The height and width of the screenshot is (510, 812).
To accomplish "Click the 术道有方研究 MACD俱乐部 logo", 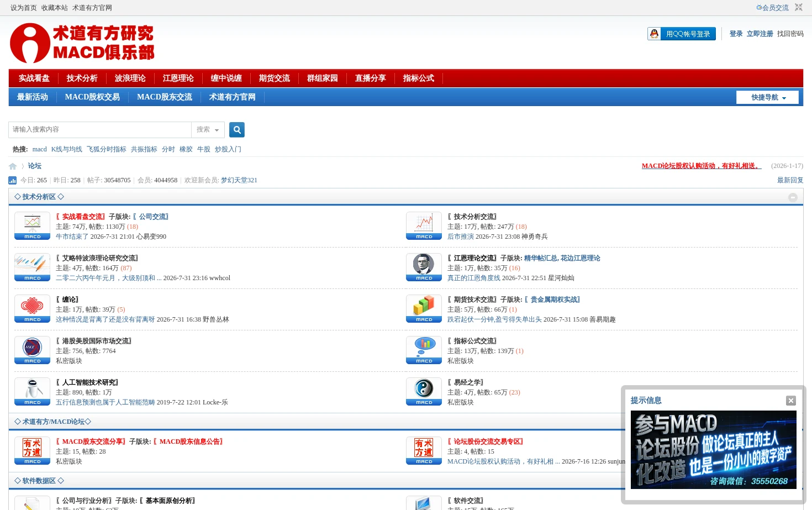I will 82,43.
